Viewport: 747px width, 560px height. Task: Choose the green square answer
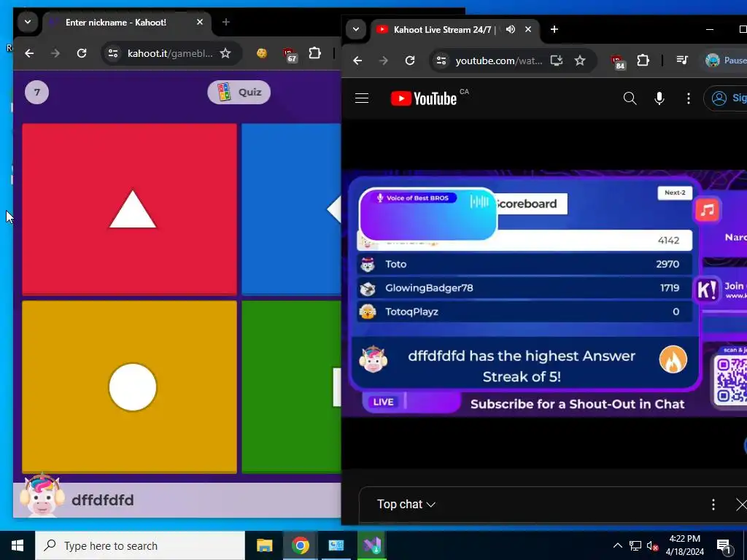(291, 386)
